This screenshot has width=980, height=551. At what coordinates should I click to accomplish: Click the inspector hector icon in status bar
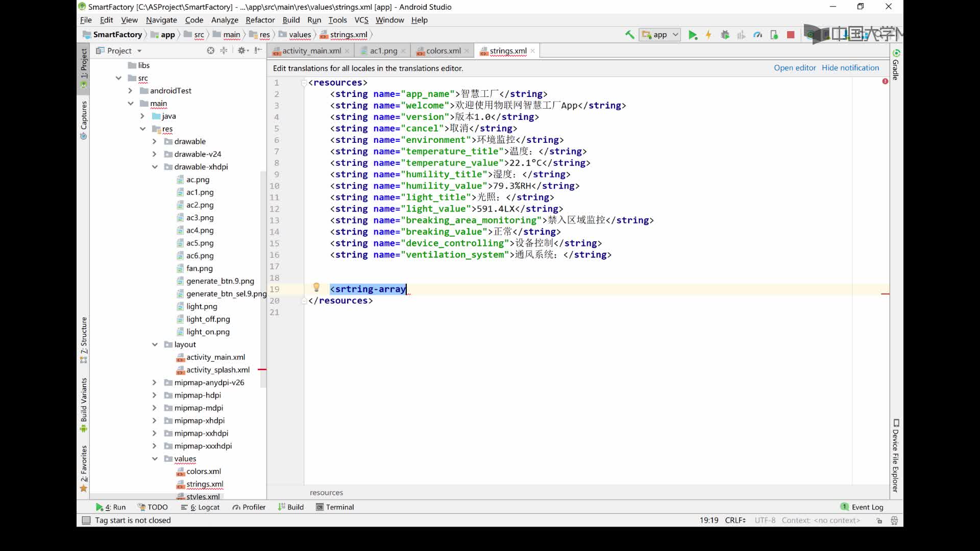[x=894, y=520]
